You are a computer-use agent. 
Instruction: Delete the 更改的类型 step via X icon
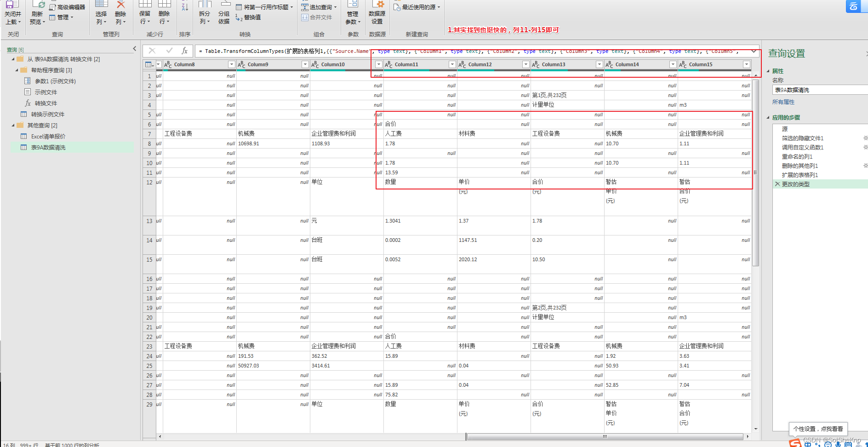click(777, 184)
